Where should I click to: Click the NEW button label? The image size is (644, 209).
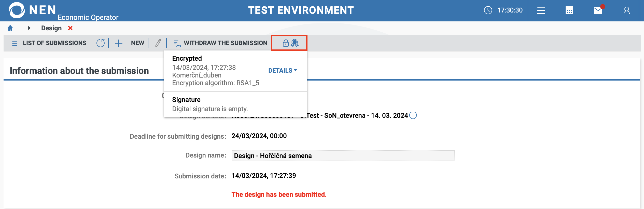(x=137, y=43)
